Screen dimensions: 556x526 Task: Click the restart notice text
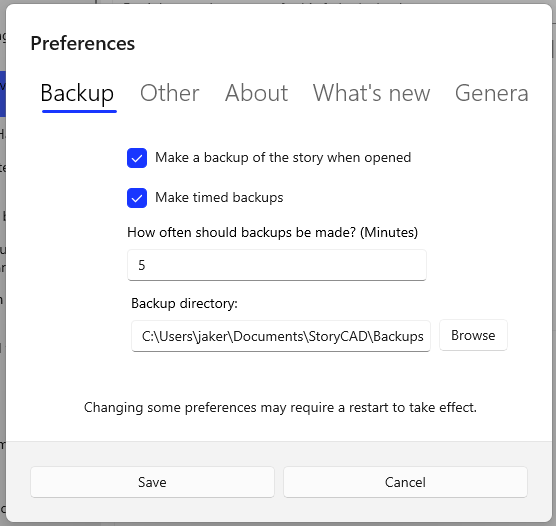pos(280,407)
